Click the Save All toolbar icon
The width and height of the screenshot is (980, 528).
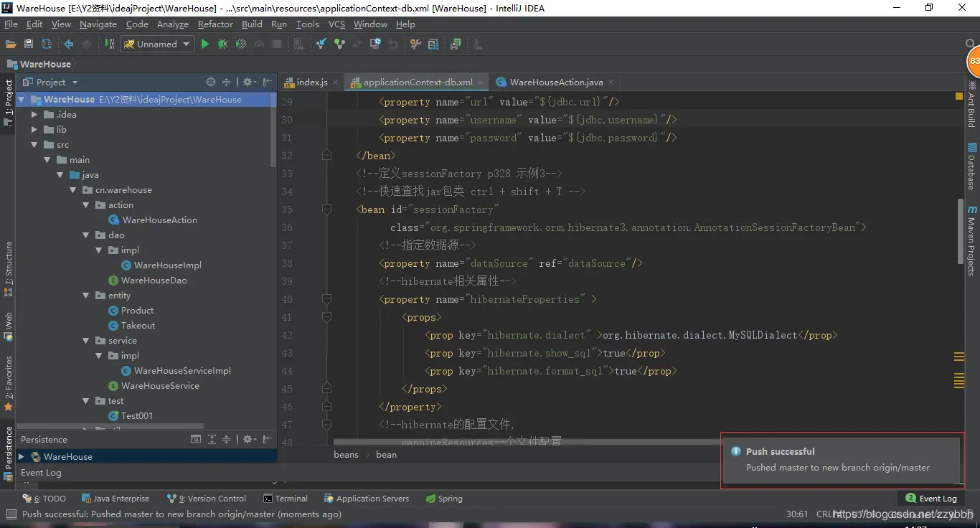pyautogui.click(x=29, y=44)
